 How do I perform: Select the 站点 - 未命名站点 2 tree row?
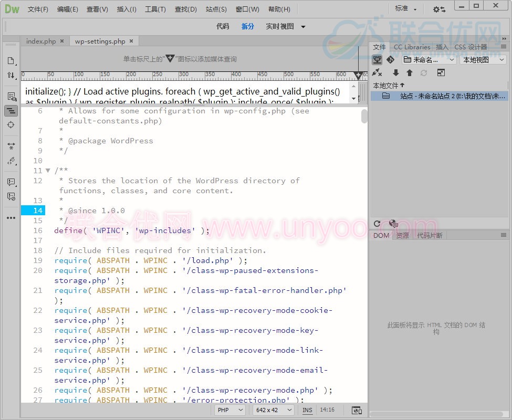click(x=440, y=96)
